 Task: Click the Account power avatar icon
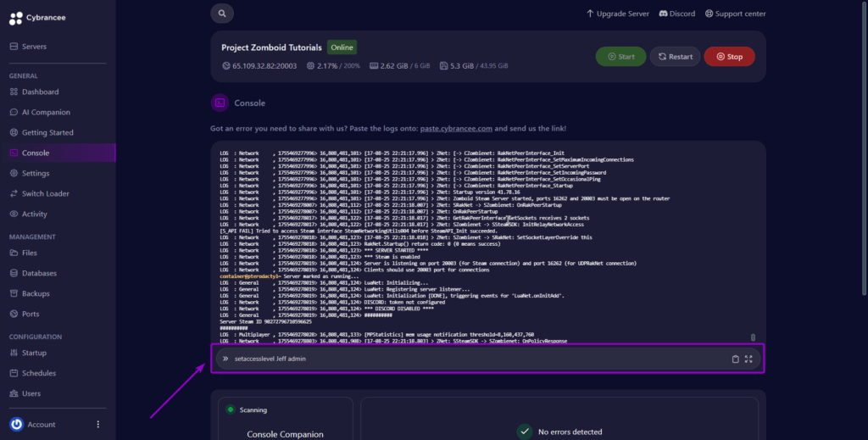(x=17, y=424)
